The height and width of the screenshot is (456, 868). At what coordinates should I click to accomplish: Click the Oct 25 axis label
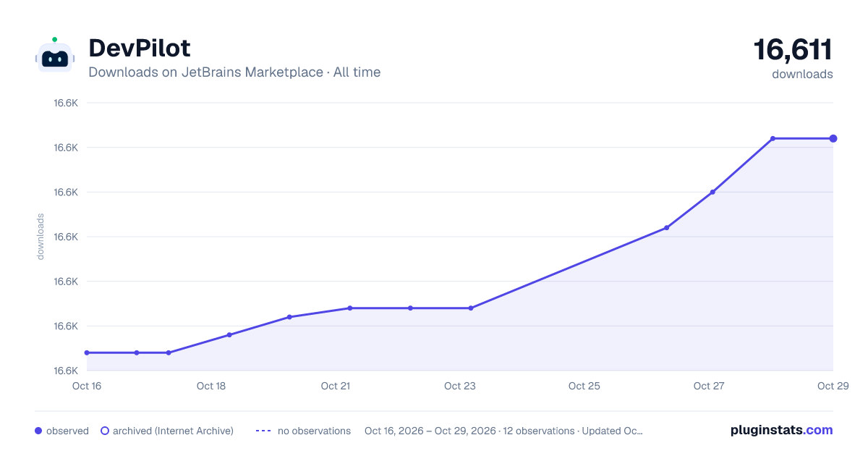(x=584, y=386)
